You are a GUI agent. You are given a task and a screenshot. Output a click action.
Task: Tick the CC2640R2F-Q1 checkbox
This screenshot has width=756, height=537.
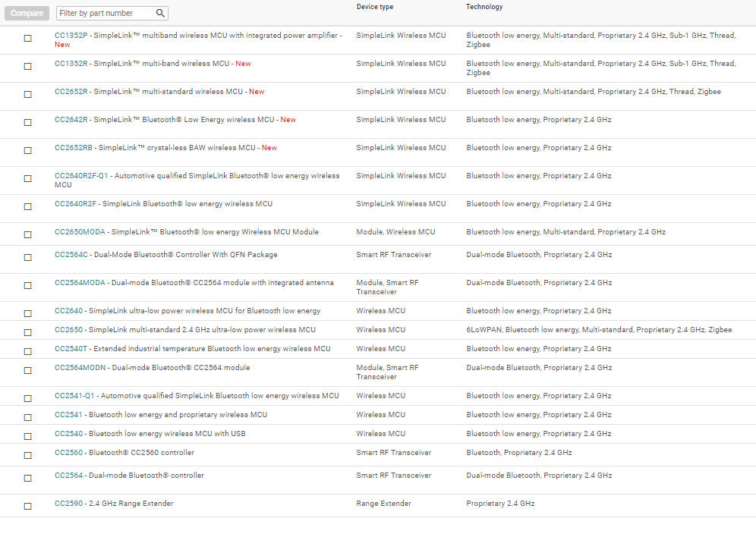tap(28, 178)
